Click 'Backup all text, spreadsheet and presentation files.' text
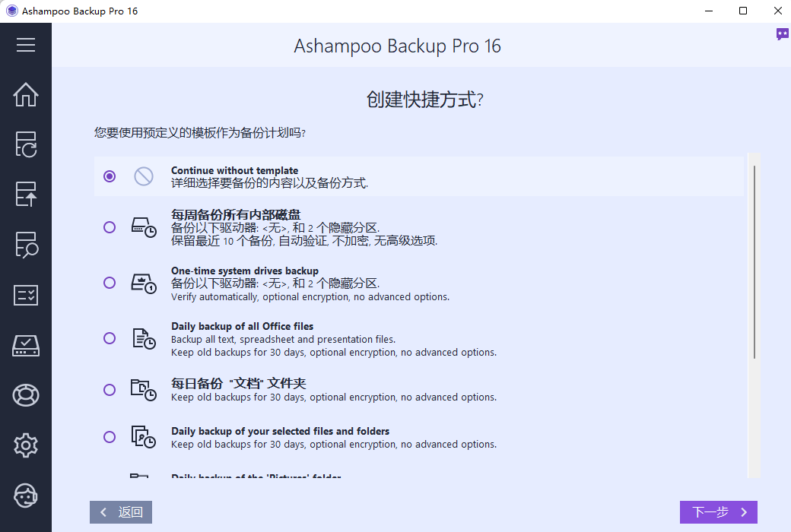Image resolution: width=791 pixels, height=532 pixels. [283, 340]
